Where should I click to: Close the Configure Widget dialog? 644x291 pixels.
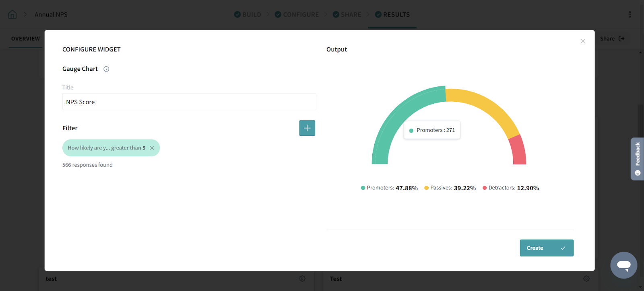point(582,41)
